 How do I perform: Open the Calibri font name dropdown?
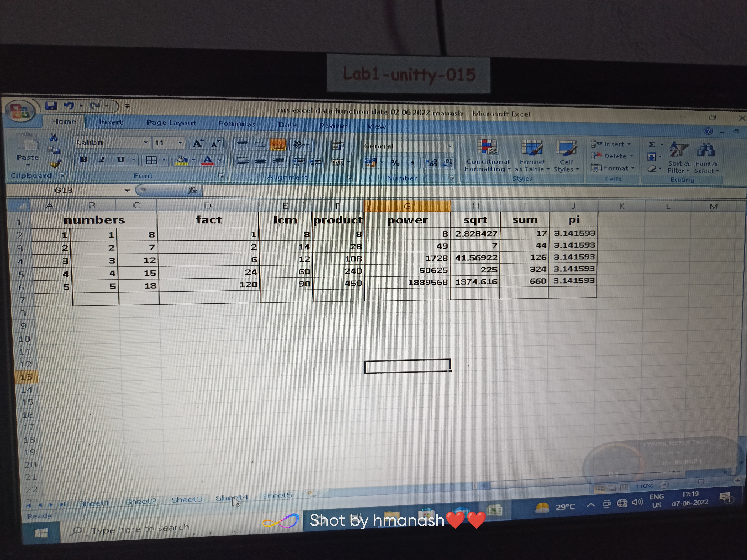pyautogui.click(x=146, y=142)
